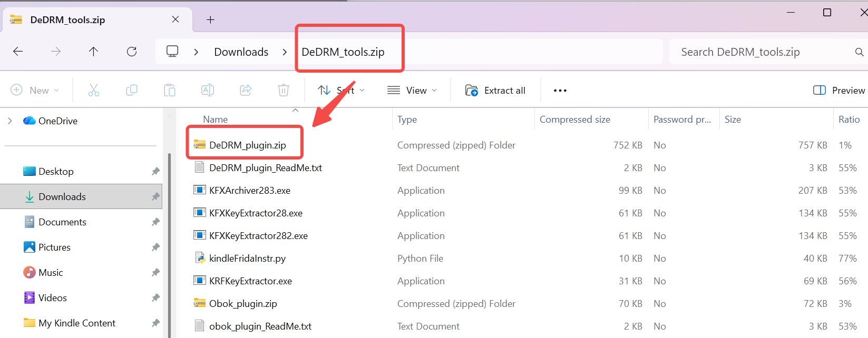Unpin Desktop using its pin icon
868x338 pixels.
(155, 172)
